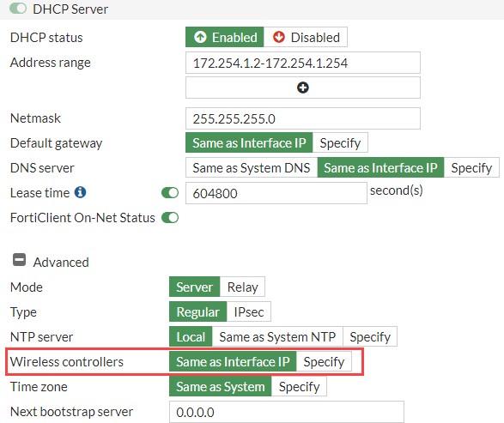Toggle the DHCP Server switch
This screenshot has width=504, height=423.
pyautogui.click(x=18, y=9)
